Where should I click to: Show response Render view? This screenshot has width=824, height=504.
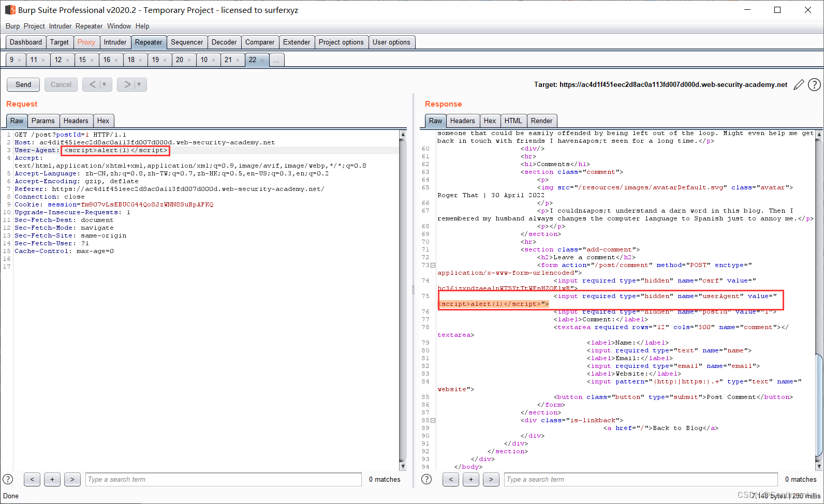pos(541,121)
